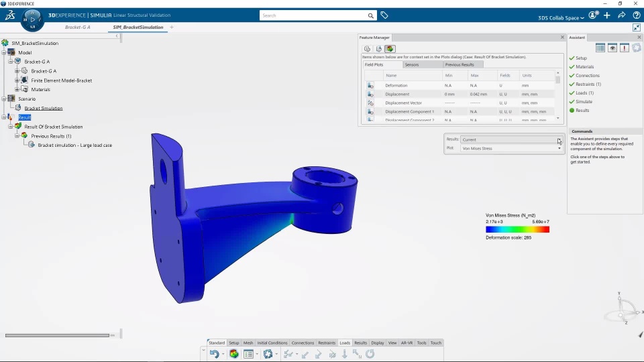Switch to the Bracket-G A document tab
Image resolution: width=644 pixels, height=362 pixels.
[x=78, y=27]
